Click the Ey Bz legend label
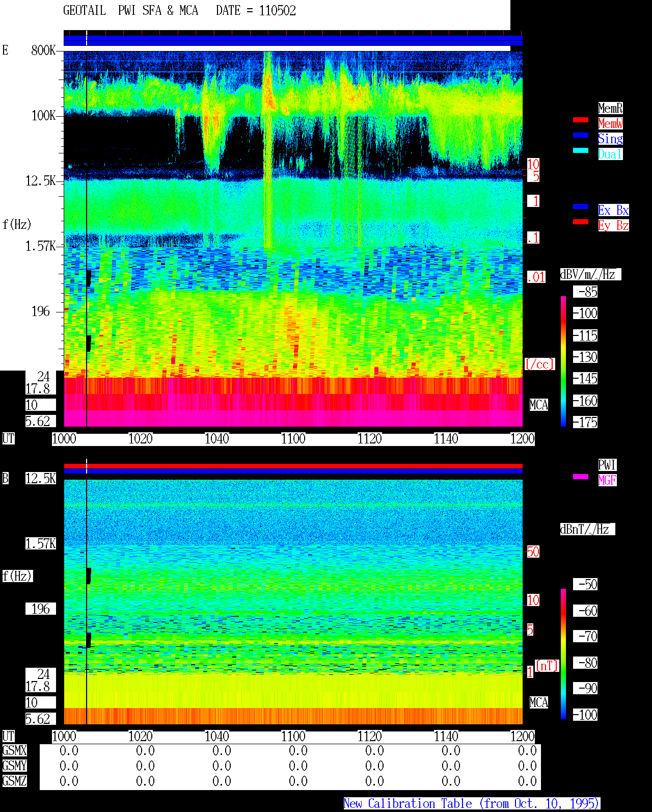This screenshot has width=652, height=812. point(613,225)
